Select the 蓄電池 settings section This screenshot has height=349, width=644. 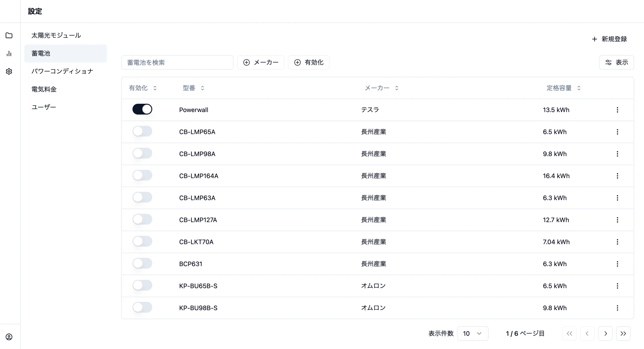tap(66, 53)
